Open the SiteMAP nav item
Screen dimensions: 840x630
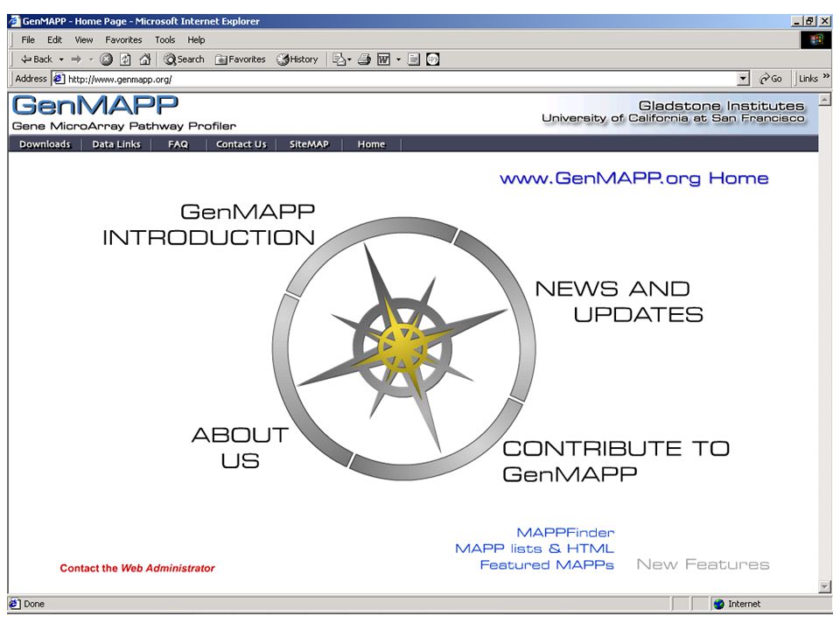(x=309, y=144)
